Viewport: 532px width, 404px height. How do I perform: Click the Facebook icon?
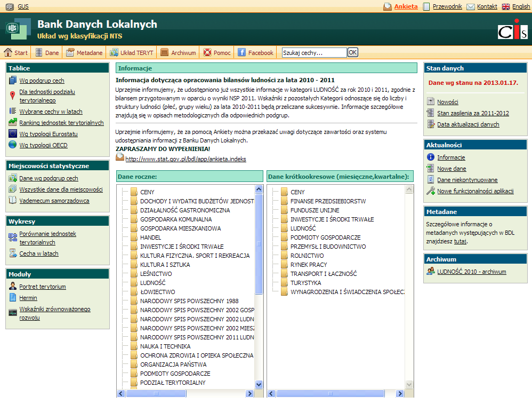pos(241,52)
